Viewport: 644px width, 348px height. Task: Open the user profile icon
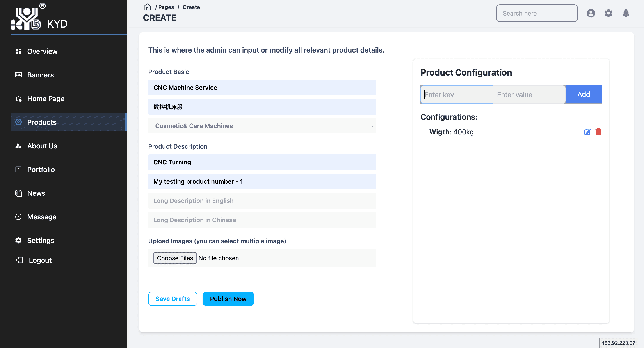point(591,13)
